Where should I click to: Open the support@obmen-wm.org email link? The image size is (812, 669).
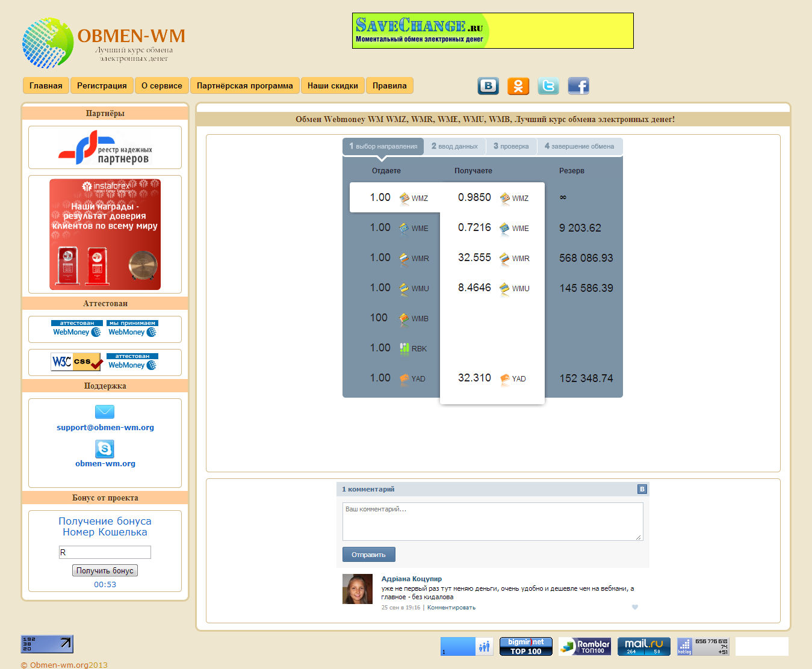105,428
